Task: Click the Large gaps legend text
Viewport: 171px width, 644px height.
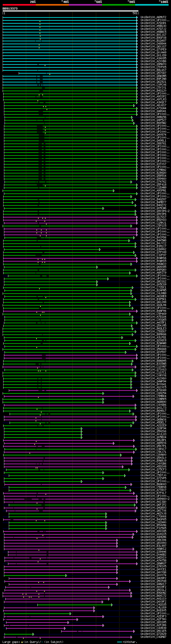Action: (x=33, y=642)
